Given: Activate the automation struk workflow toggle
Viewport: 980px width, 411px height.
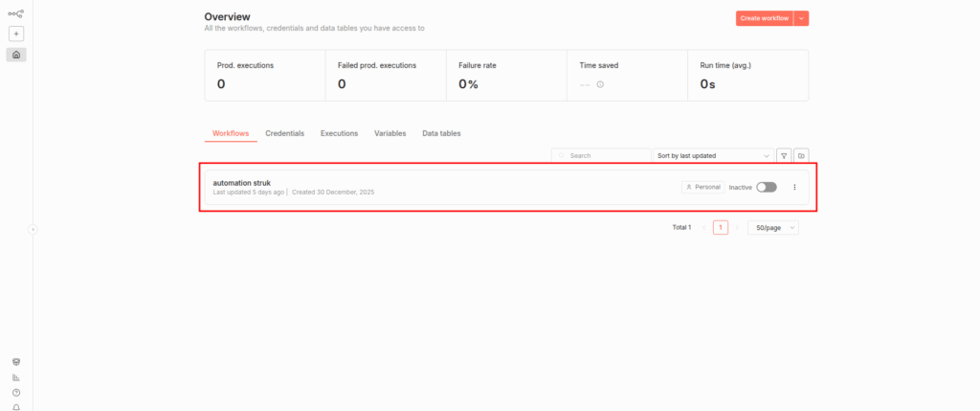Looking at the screenshot, I should click(x=766, y=187).
